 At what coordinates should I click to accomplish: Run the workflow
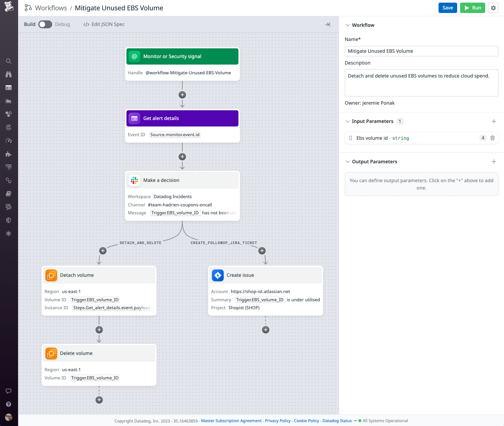(x=472, y=8)
